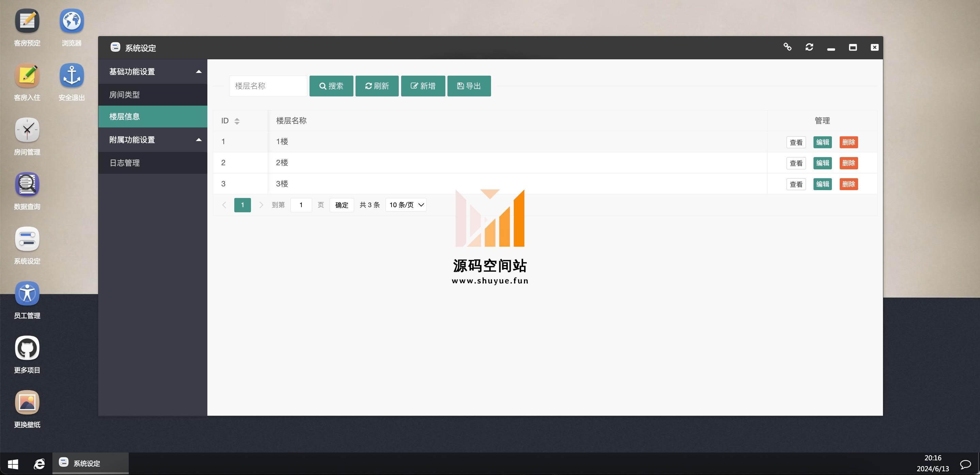The height and width of the screenshot is (475, 980).
Task: Click the 管理 column header
Action: (x=822, y=121)
